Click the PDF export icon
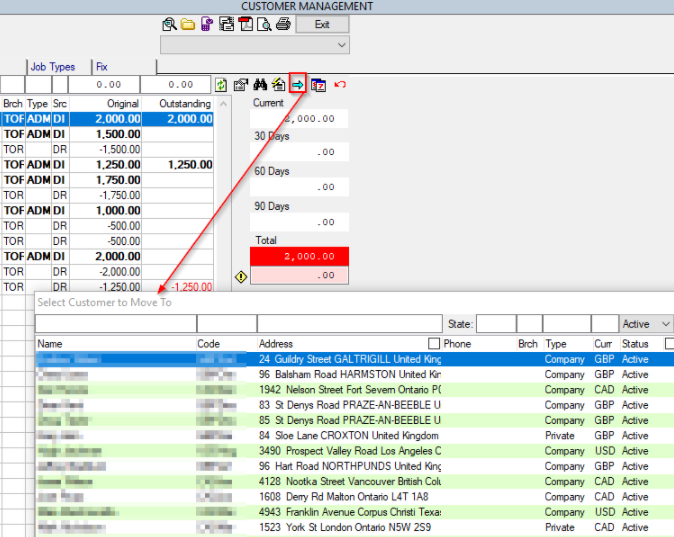This screenshot has height=537, width=674. point(246,24)
